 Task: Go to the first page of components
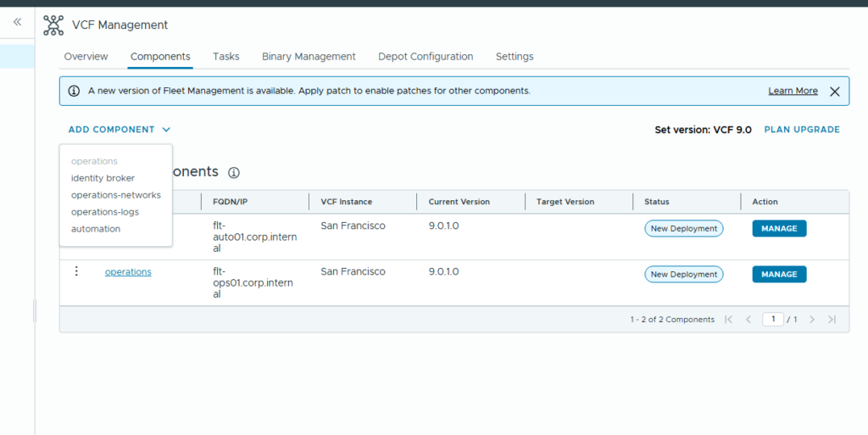pos(729,320)
